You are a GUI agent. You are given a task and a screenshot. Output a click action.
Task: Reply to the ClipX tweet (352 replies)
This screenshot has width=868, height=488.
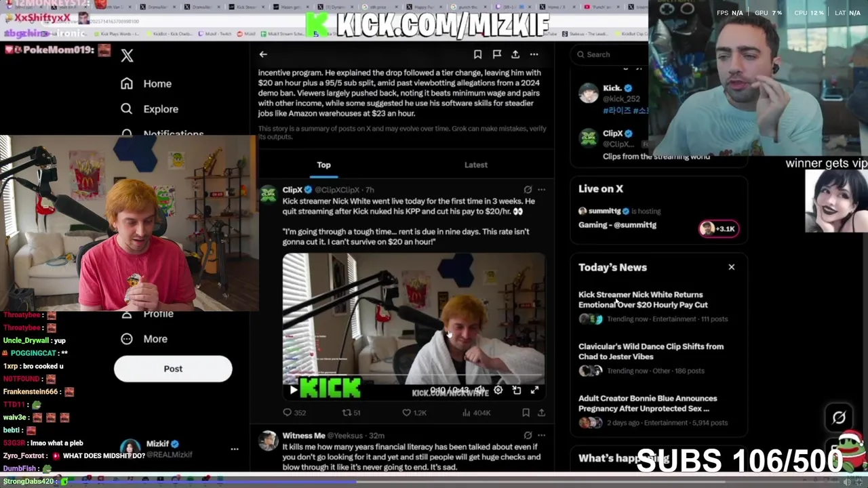point(294,412)
